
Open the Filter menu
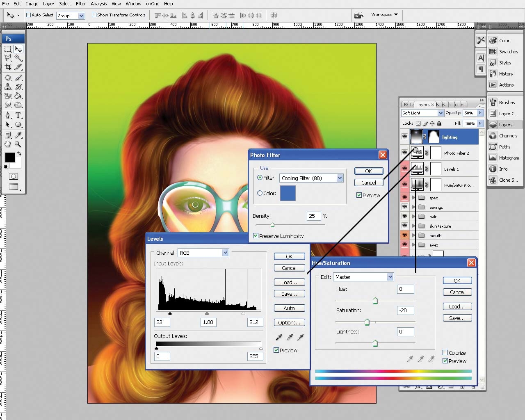(81, 4)
